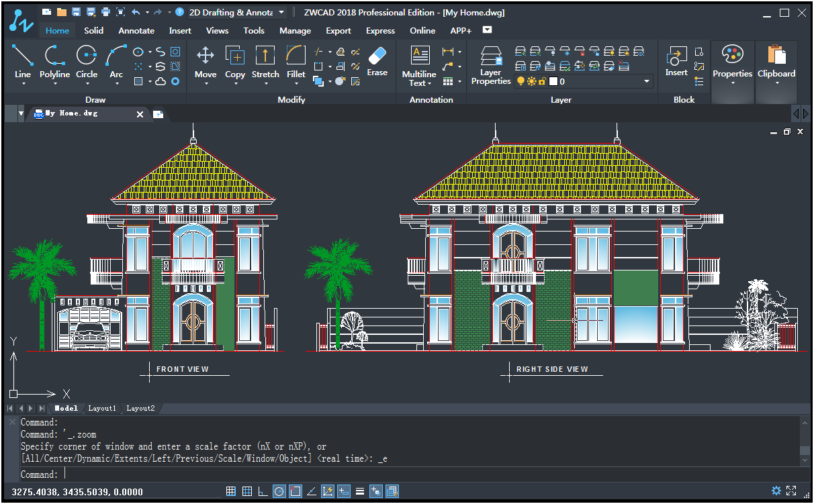
Task: Activate the Erase tool
Action: [x=377, y=60]
